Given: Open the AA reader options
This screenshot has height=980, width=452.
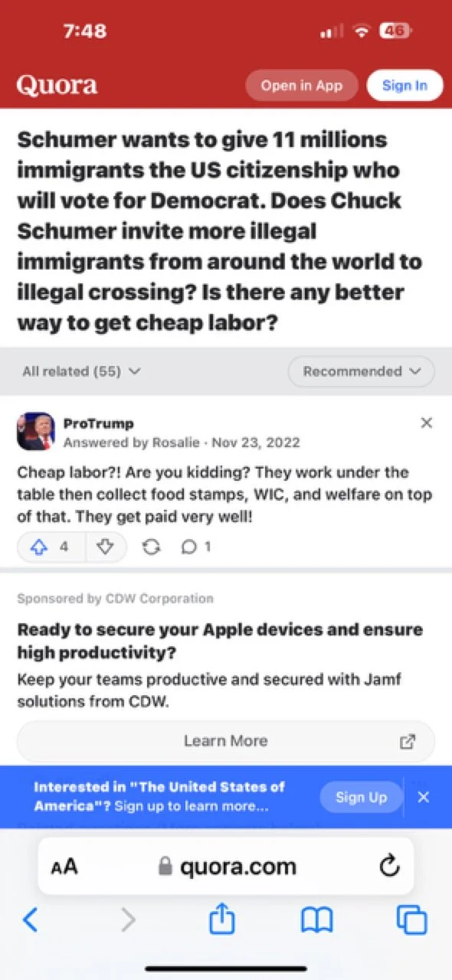Looking at the screenshot, I should point(64,867).
